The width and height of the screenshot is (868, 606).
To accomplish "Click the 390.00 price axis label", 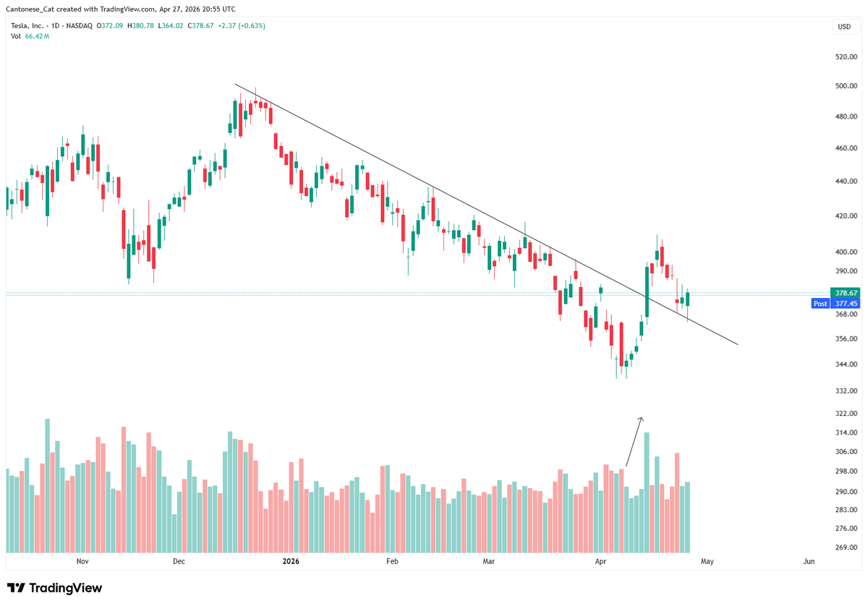I will tap(846, 271).
